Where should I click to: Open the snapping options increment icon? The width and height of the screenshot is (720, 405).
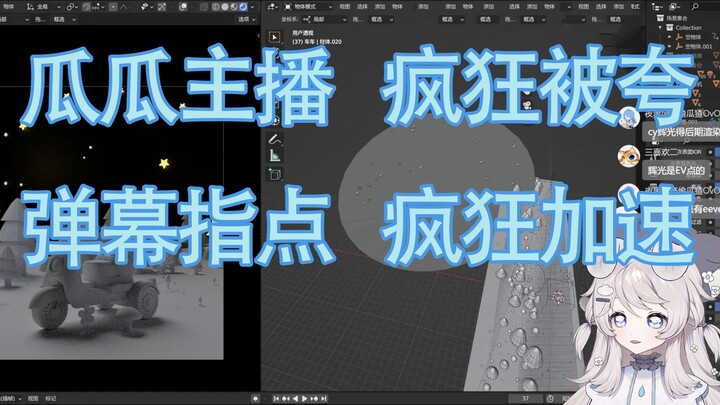(98, 7)
